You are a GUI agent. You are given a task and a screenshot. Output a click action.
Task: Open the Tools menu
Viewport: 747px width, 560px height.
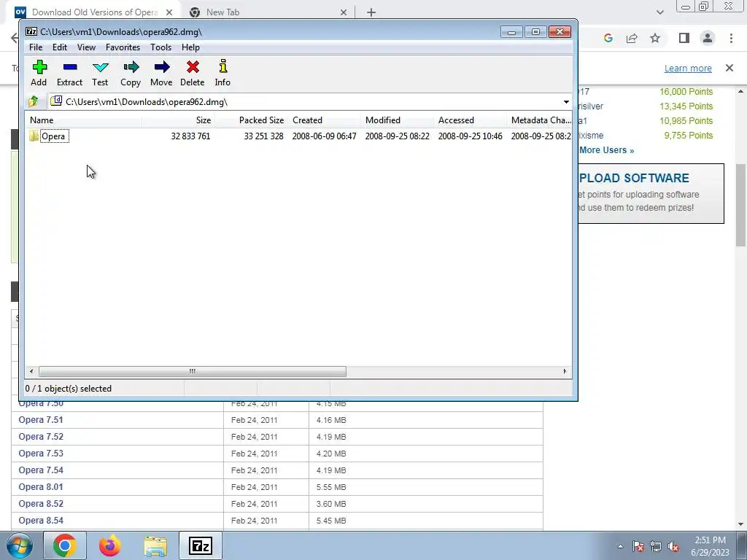(160, 47)
